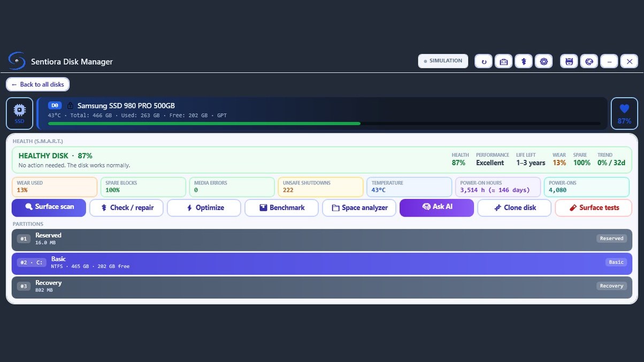Open the color palette theme icon
Image resolution: width=644 pixels, height=362 pixels.
point(589,61)
